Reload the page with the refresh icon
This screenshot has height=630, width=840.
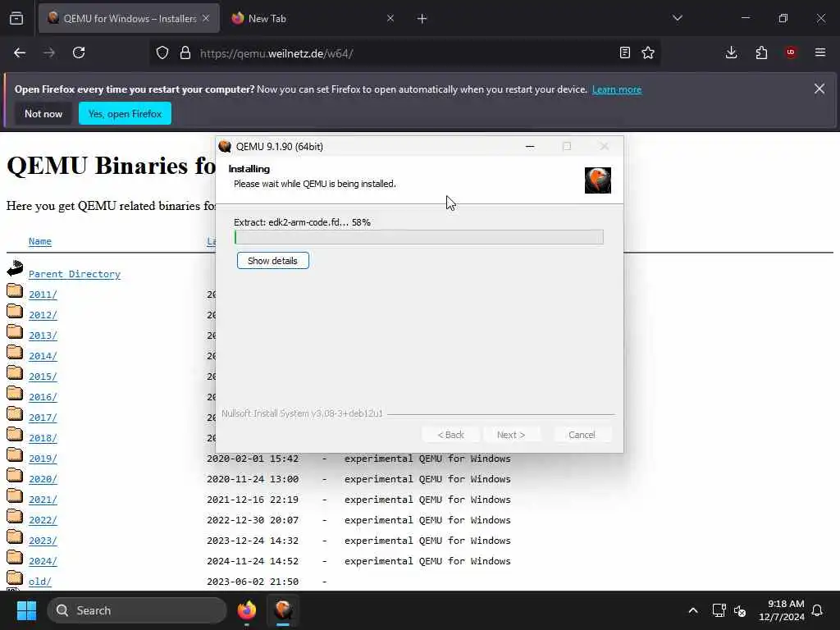[x=79, y=52]
